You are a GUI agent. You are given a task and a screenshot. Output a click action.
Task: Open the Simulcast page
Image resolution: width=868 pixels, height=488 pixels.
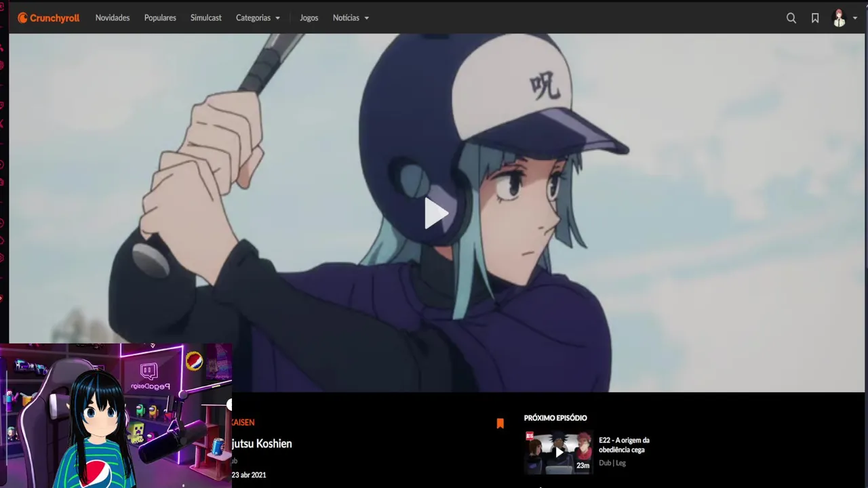[x=206, y=18]
